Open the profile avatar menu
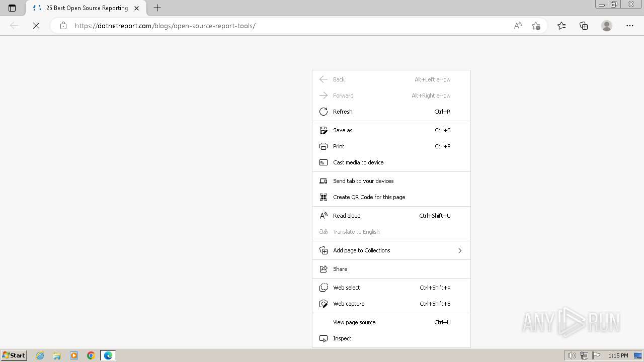The image size is (644, 362). tap(607, 26)
